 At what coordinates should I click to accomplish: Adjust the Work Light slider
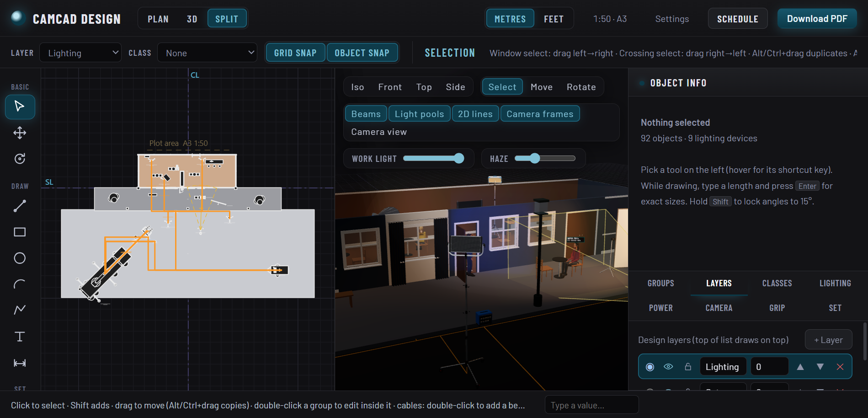[x=433, y=158]
